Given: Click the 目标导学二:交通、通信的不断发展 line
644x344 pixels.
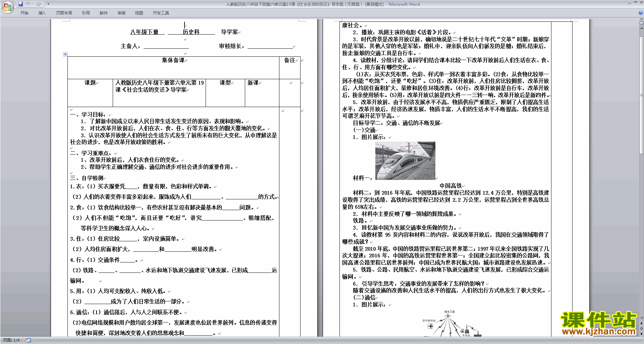Looking at the screenshot, I should [396, 123].
